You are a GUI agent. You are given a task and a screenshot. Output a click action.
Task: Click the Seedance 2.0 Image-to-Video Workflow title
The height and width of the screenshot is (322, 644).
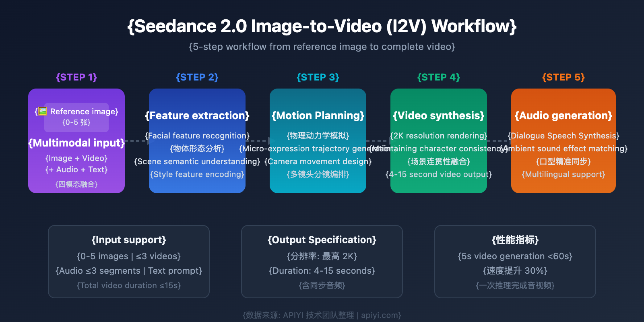322,26
